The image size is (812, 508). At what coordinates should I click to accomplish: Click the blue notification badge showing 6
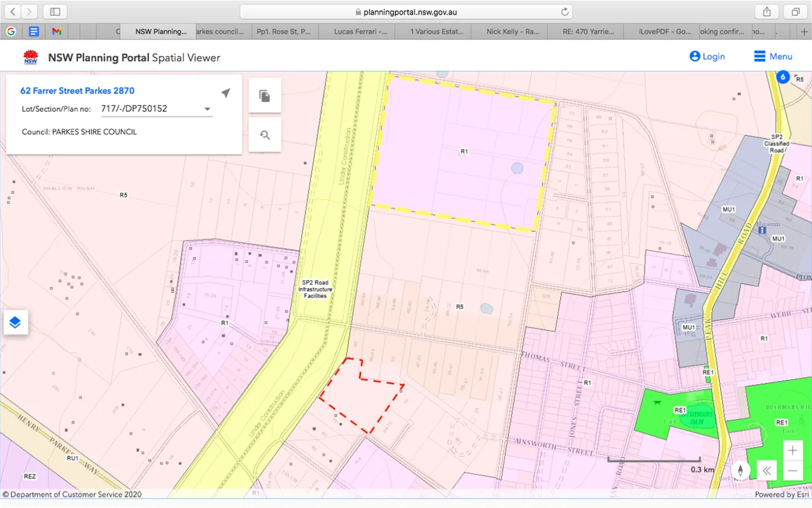point(783,77)
